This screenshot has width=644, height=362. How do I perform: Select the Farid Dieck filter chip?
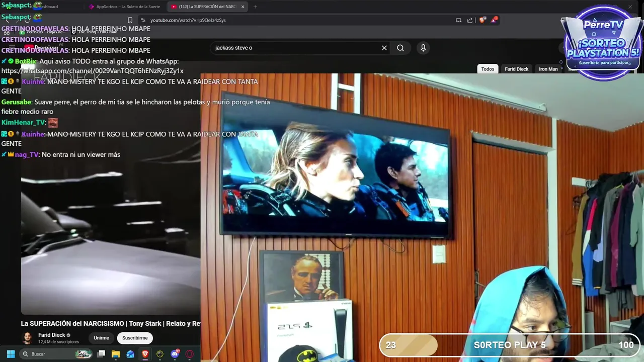[x=517, y=69]
